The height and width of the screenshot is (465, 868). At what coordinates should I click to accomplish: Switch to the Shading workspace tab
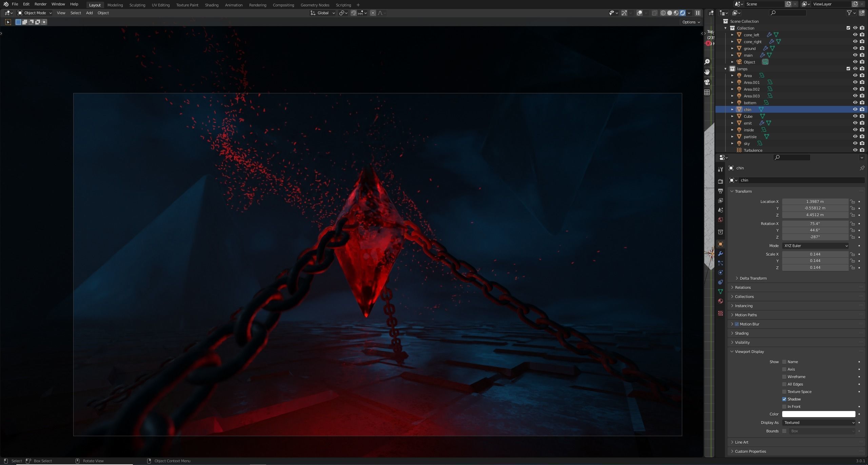212,5
